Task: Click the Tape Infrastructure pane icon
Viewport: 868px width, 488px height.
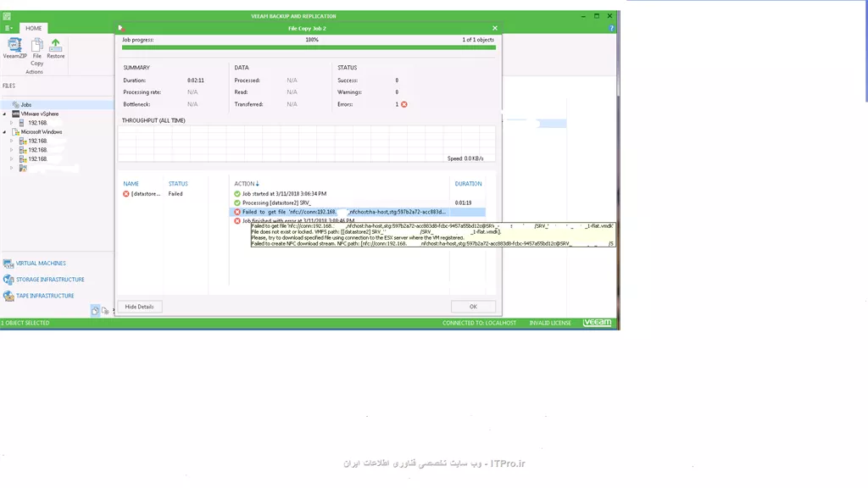Action: tap(8, 296)
